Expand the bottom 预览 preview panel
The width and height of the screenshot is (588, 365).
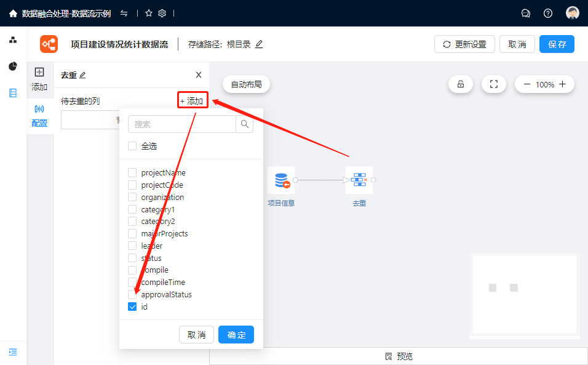click(398, 356)
